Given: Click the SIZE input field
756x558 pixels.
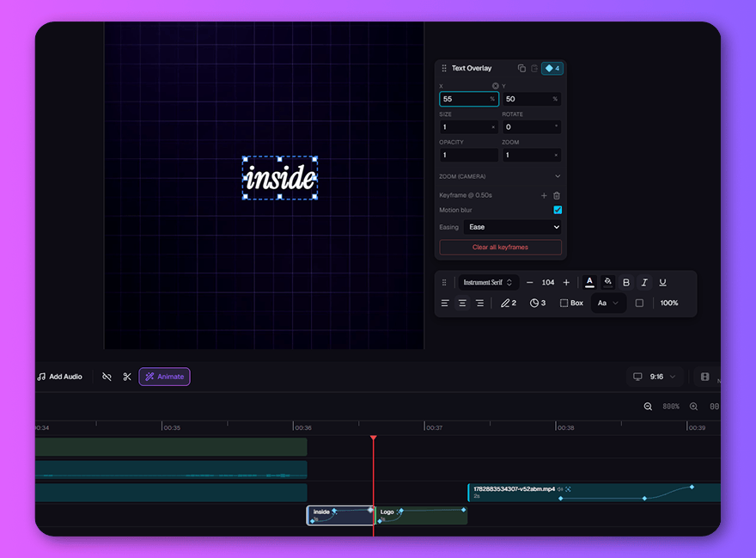Looking at the screenshot, I should click(x=469, y=127).
